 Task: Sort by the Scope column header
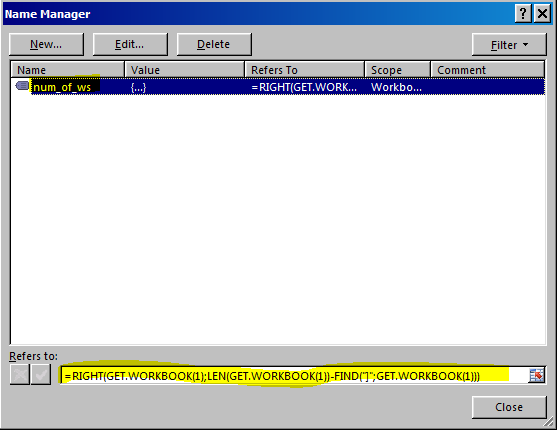click(x=398, y=70)
